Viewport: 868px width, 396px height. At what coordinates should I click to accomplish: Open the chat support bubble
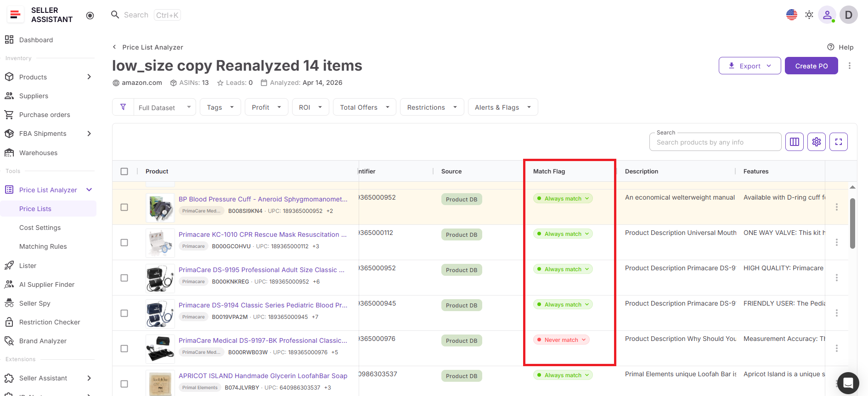[848, 383]
